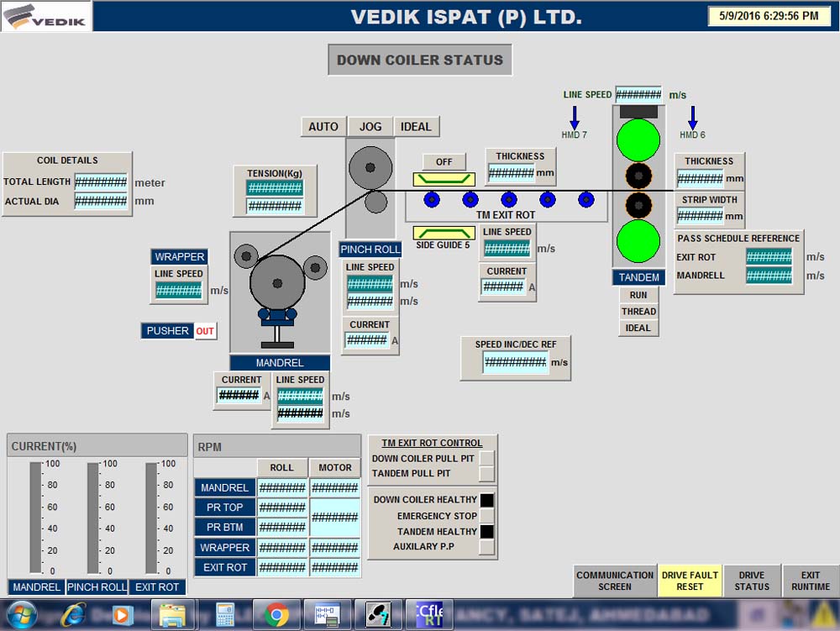The height and width of the screenshot is (631, 840).
Task: Click the leftmost blue exit roller table roll
Action: 432,200
